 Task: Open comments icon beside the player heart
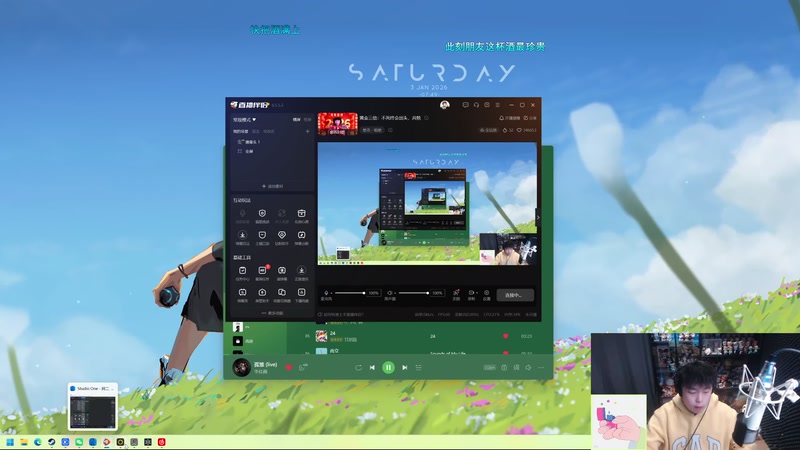point(303,367)
